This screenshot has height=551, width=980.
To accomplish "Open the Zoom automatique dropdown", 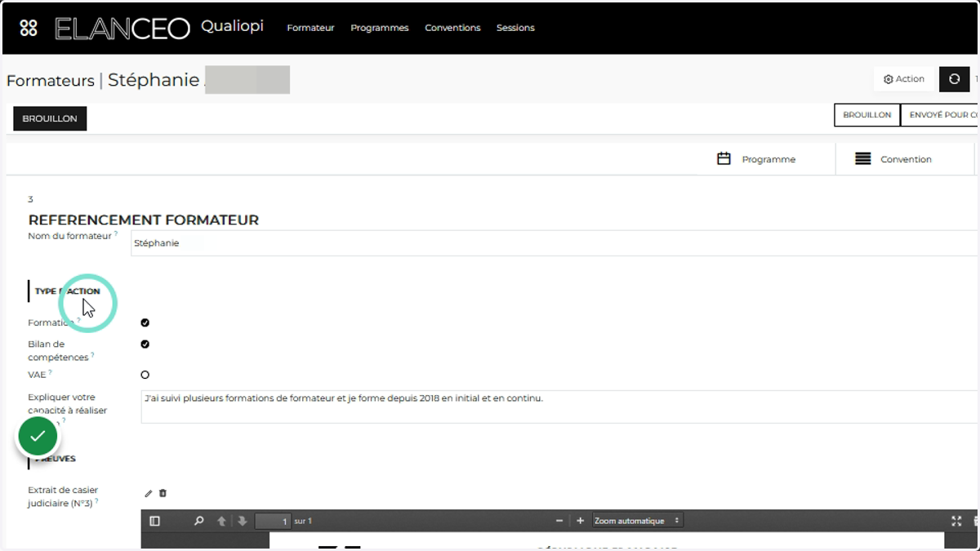I will (637, 521).
